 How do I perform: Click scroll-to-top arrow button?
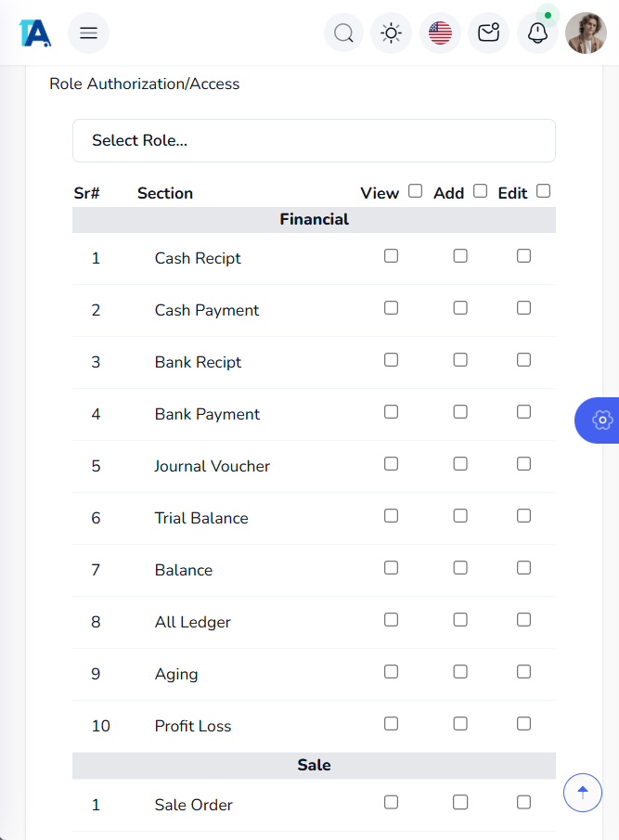(x=583, y=792)
